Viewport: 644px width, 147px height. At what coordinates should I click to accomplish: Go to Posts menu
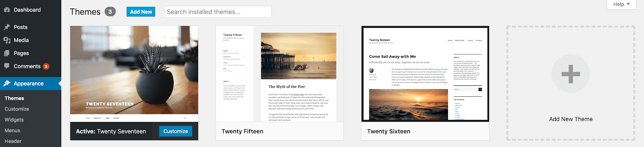31,27
